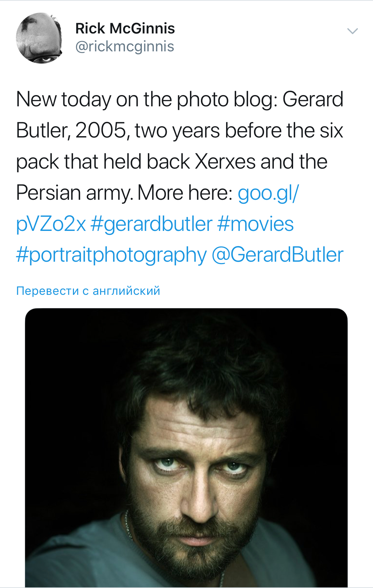Visit the @GerardButler mention
This screenshot has width=373, height=588.
pos(277,255)
